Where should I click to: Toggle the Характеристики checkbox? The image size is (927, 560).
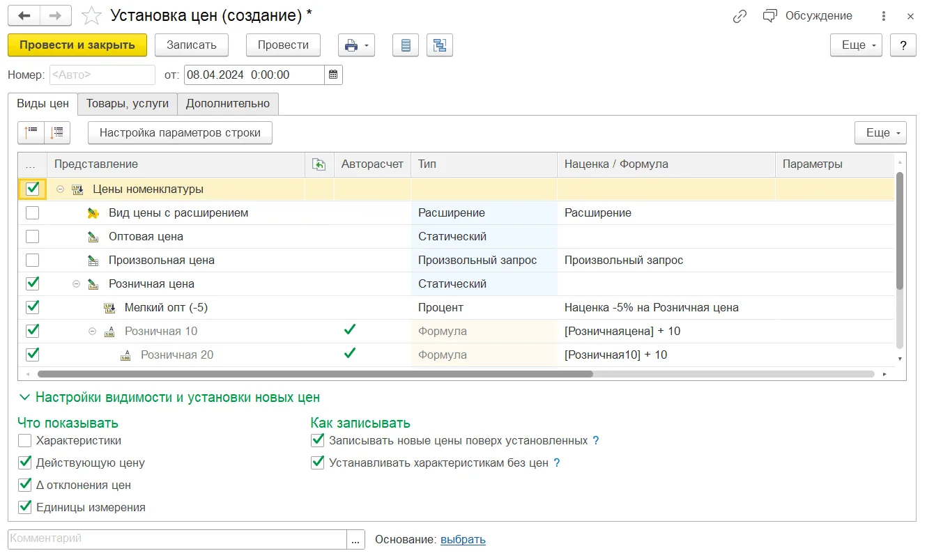click(x=25, y=440)
